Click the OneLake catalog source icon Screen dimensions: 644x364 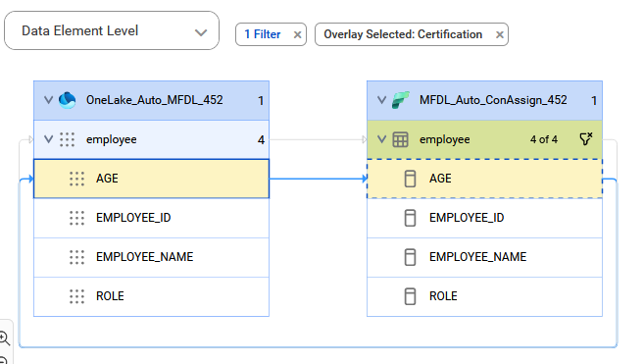[x=68, y=100]
